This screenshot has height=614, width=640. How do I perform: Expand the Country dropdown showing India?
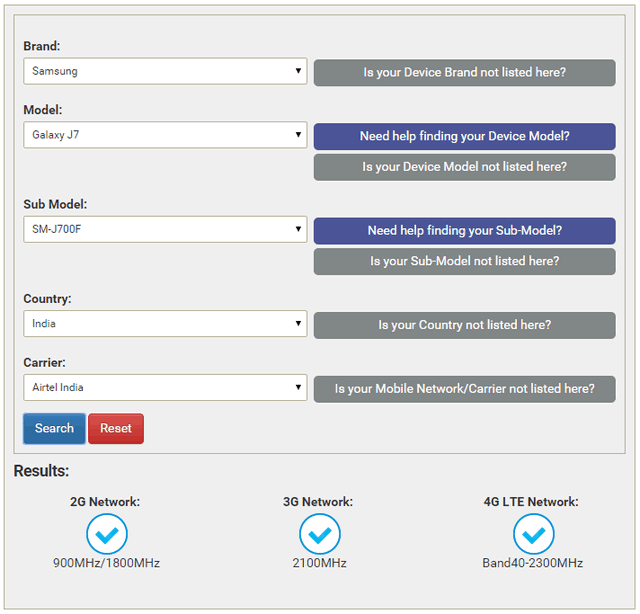[x=165, y=324]
